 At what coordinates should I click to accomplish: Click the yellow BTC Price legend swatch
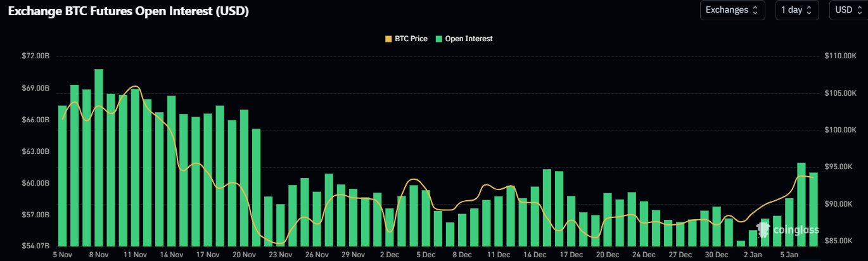point(388,39)
